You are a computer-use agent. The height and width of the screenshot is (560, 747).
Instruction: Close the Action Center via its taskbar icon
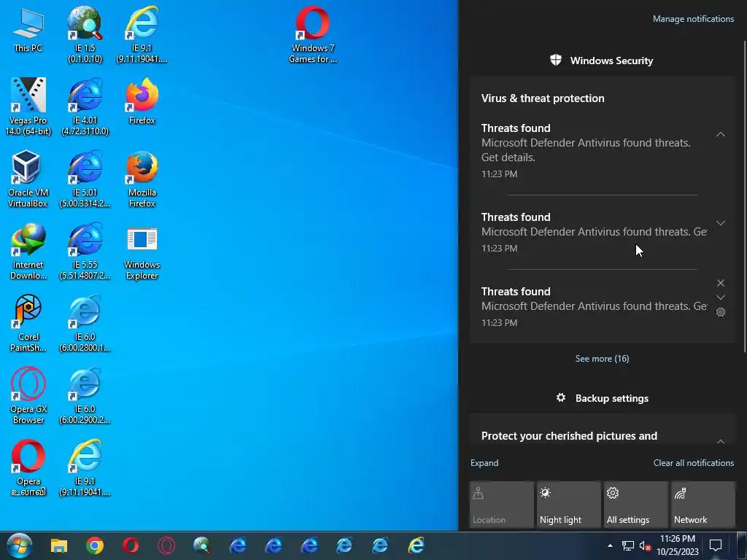point(716,545)
